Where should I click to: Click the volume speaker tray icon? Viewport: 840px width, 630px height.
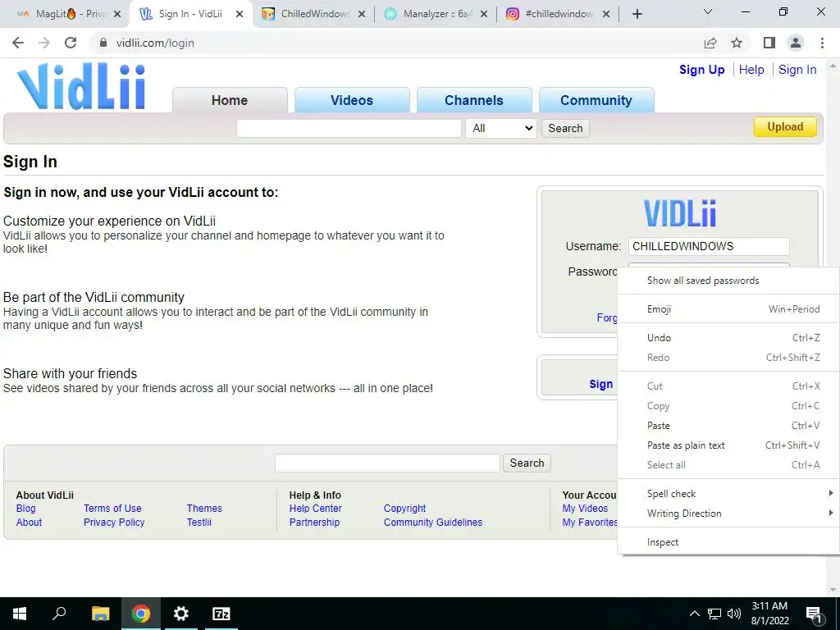point(734,614)
